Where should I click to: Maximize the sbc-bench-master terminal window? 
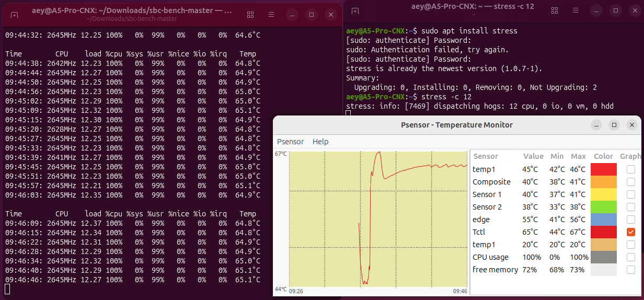pos(311,15)
